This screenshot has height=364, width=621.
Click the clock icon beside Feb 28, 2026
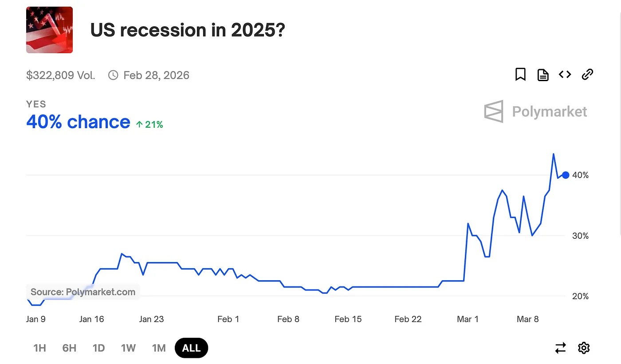point(113,75)
